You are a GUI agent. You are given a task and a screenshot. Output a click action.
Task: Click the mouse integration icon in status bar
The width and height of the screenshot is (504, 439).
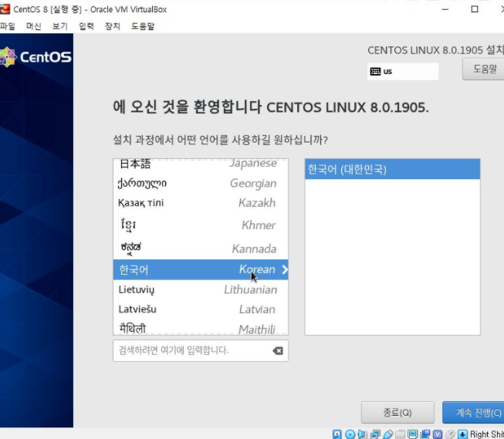pos(450,434)
